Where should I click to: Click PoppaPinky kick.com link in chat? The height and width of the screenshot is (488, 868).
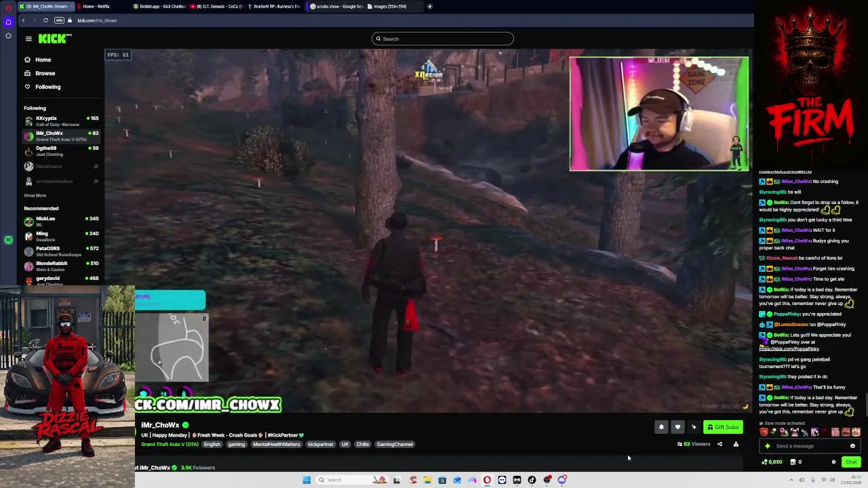coord(789,349)
